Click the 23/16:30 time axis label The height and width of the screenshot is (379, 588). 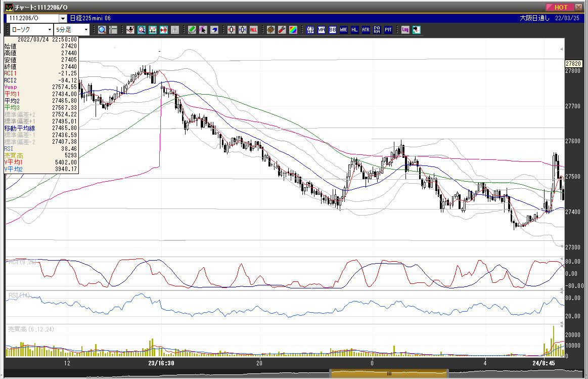[x=161, y=363]
